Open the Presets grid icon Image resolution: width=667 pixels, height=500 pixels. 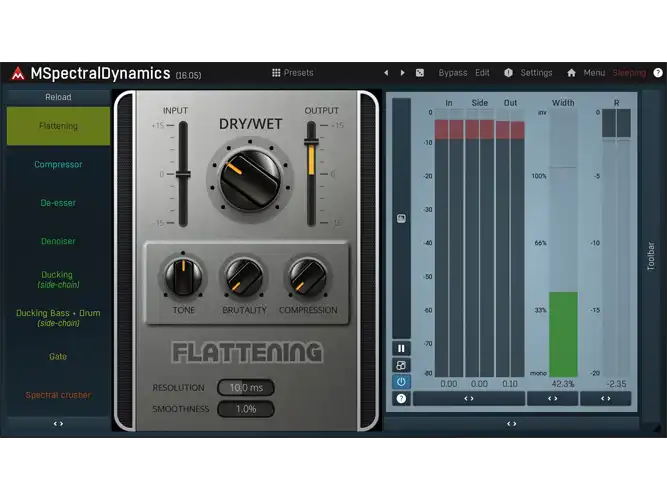pos(276,73)
